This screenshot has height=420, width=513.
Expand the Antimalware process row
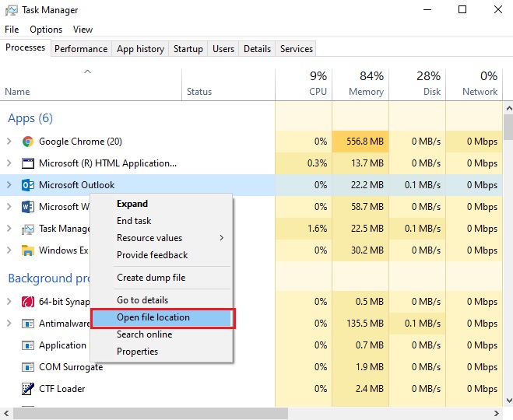(9, 324)
